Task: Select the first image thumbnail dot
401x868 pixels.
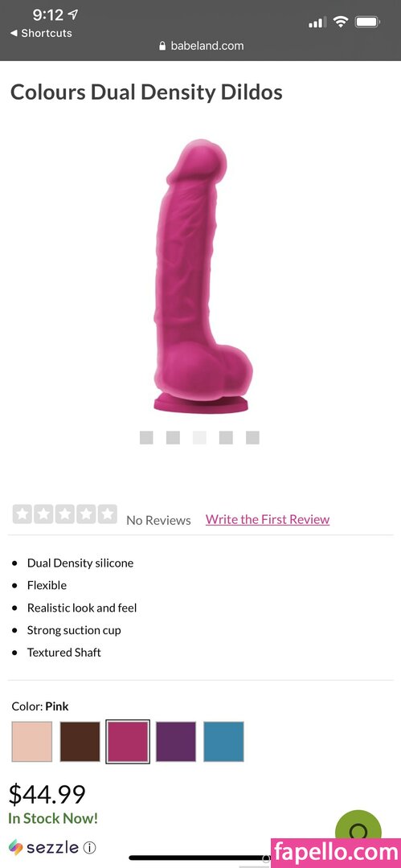Action: tap(146, 438)
